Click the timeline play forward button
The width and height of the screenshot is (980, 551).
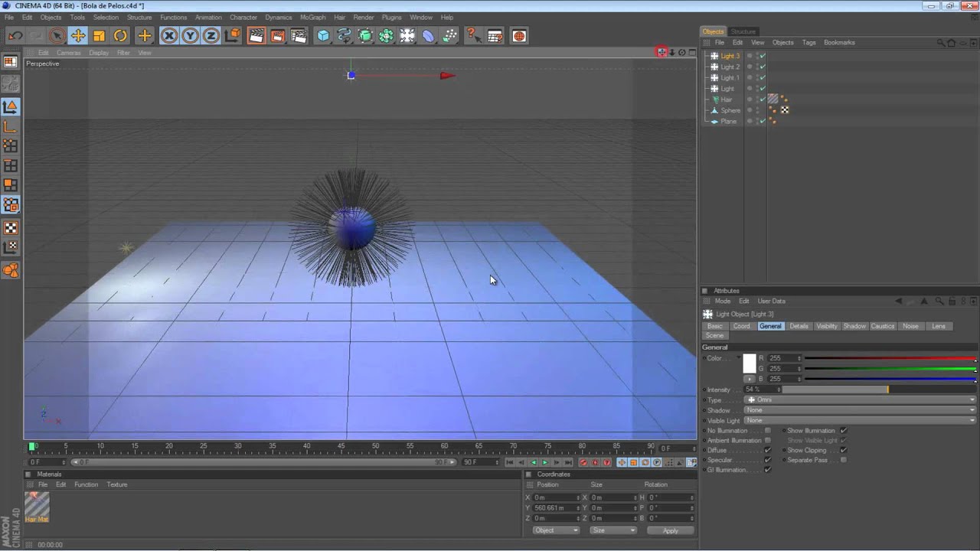(x=545, y=462)
